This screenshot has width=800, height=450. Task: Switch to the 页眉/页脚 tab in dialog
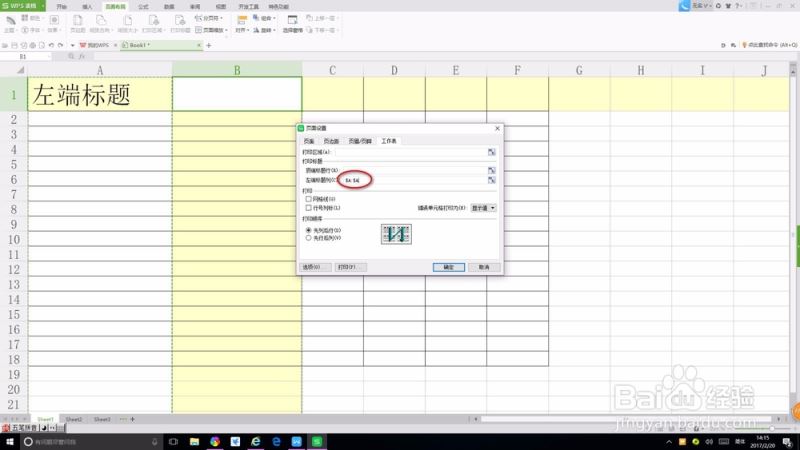pyautogui.click(x=360, y=141)
